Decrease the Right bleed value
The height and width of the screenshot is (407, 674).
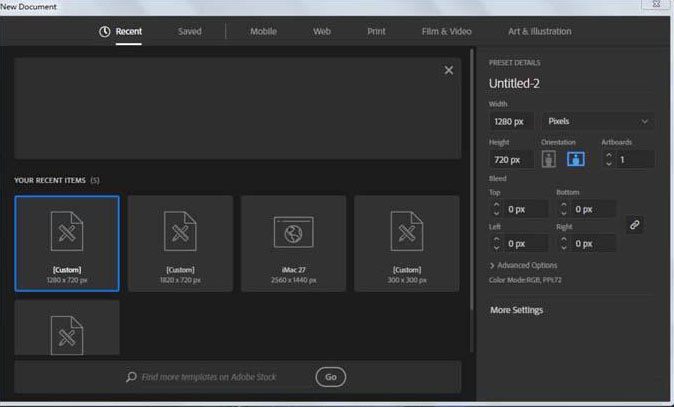click(564, 248)
